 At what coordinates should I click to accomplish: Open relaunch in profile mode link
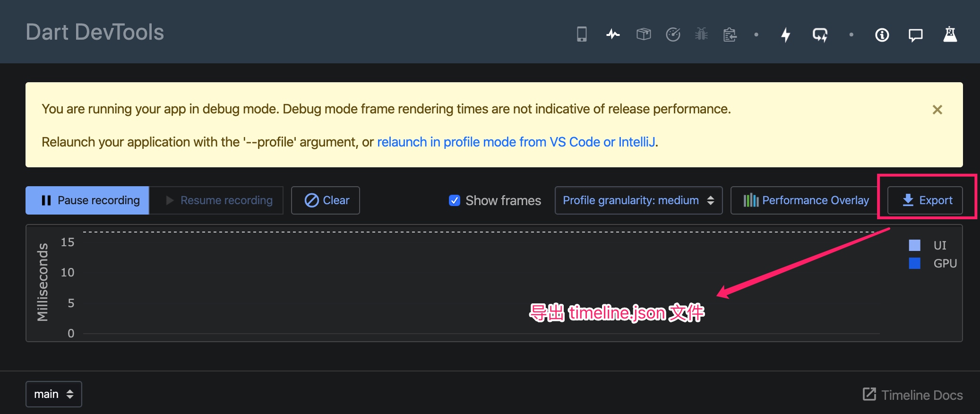tap(516, 142)
